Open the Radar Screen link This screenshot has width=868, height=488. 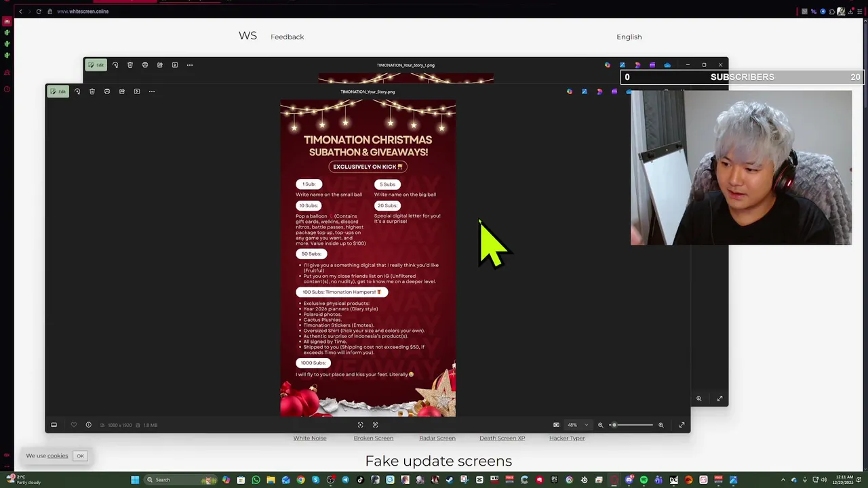[437, 438]
